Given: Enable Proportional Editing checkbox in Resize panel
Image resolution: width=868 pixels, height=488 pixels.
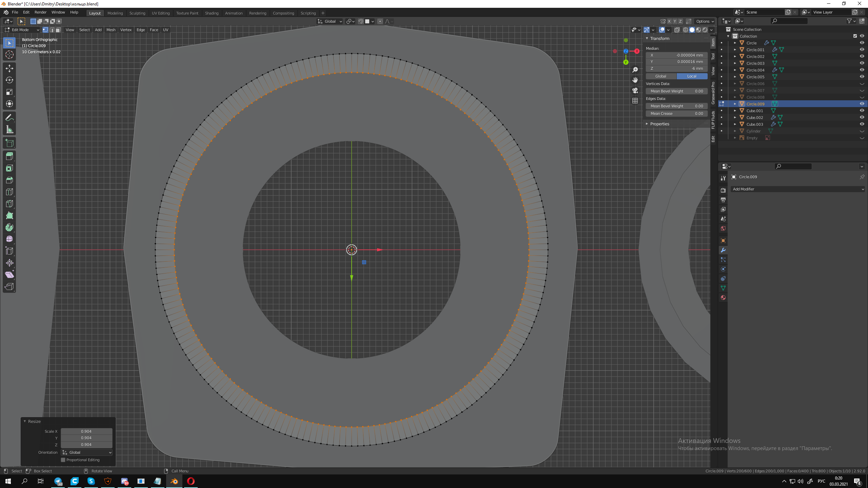Looking at the screenshot, I should coord(63,460).
